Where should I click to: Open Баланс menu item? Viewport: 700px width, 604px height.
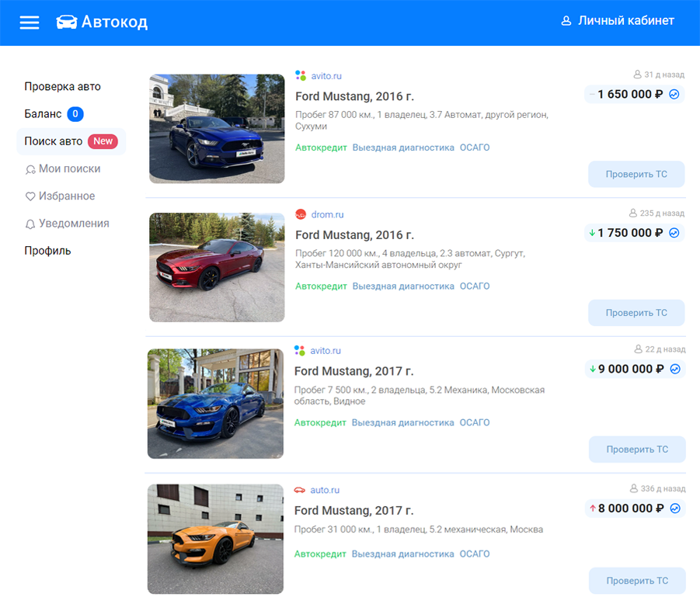click(43, 114)
